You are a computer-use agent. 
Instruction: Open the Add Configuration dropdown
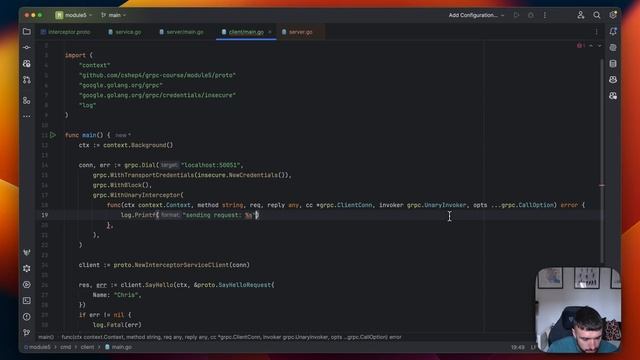(x=476, y=16)
